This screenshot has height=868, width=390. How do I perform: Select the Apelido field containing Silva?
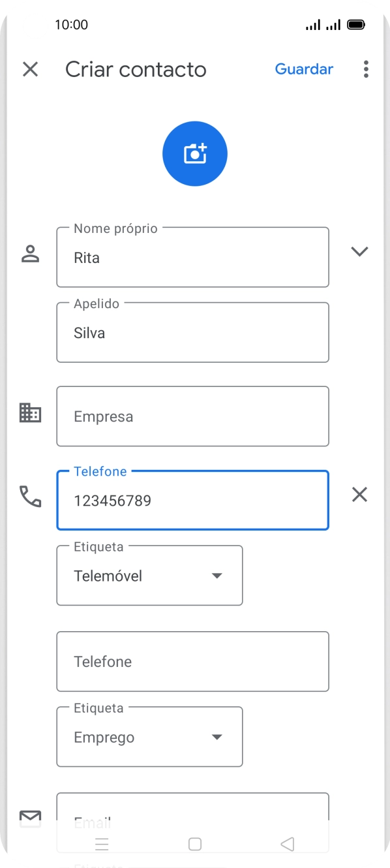pyautogui.click(x=192, y=332)
